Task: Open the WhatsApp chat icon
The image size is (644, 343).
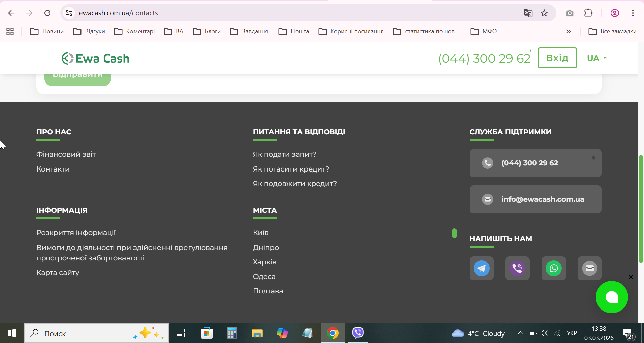Action: click(554, 268)
